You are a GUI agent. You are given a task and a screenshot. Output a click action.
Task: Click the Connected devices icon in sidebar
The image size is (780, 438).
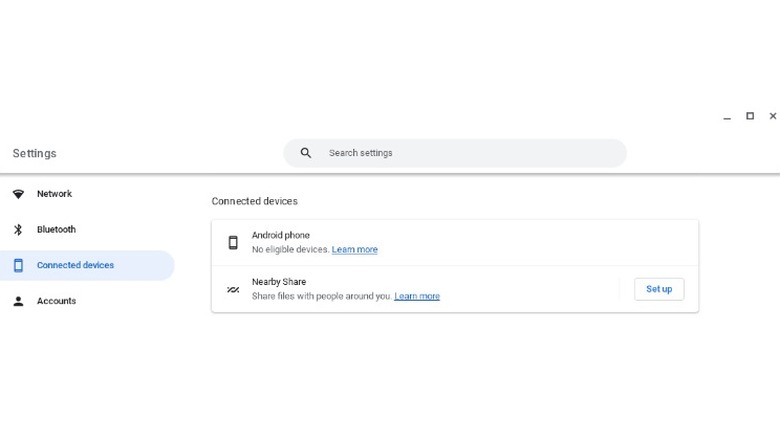18,265
